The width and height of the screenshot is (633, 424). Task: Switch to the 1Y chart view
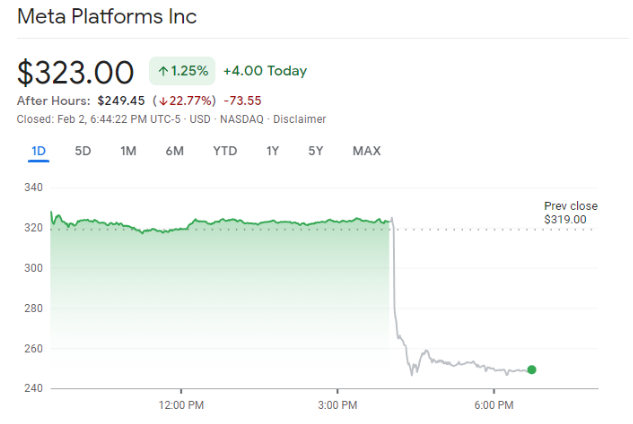pyautogui.click(x=272, y=151)
